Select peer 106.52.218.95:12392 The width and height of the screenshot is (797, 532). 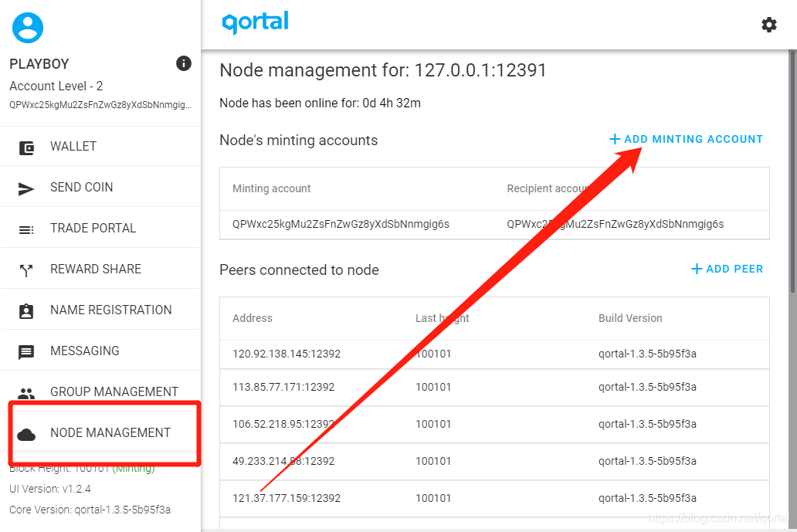[x=283, y=424]
